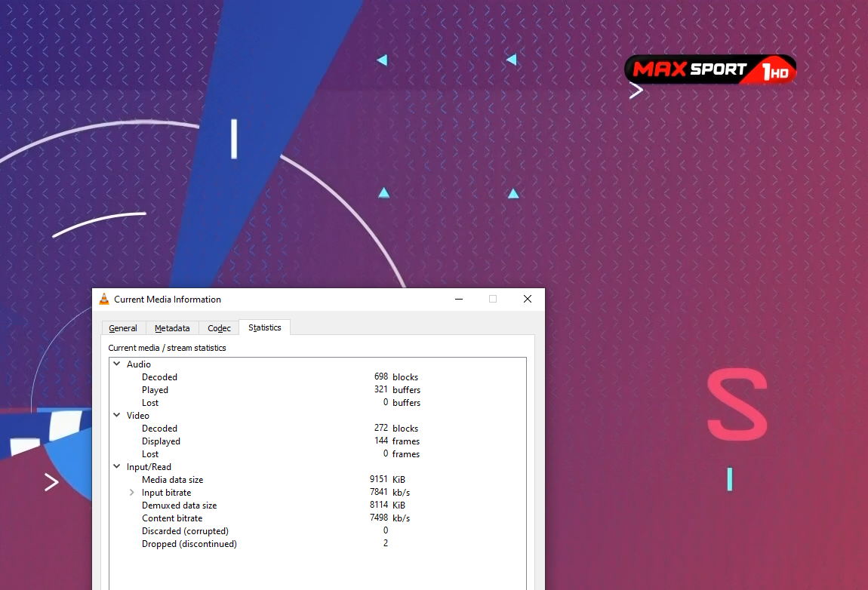
Task: Select the Input/Read tree heading
Action: coord(149,467)
